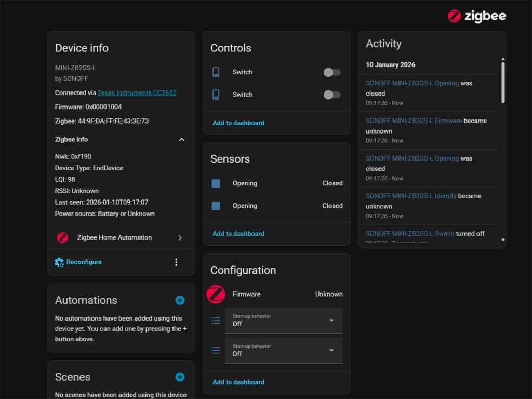
Task: Add a scene with the Scenes plus icon
Action: (x=180, y=377)
